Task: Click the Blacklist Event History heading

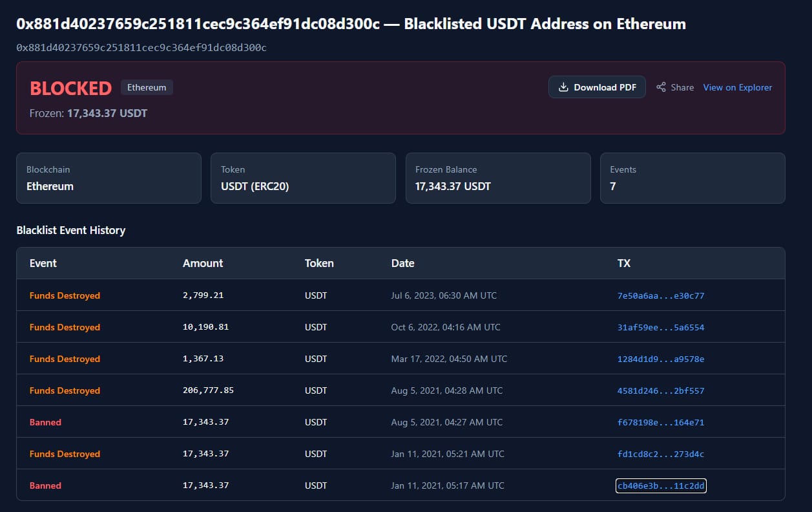Action: (x=71, y=230)
